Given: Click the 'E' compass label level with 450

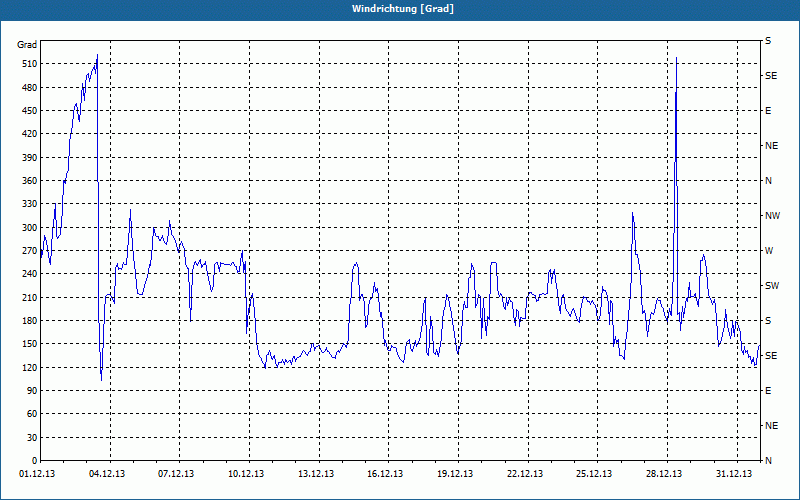Looking at the screenshot, I should click(768, 111).
